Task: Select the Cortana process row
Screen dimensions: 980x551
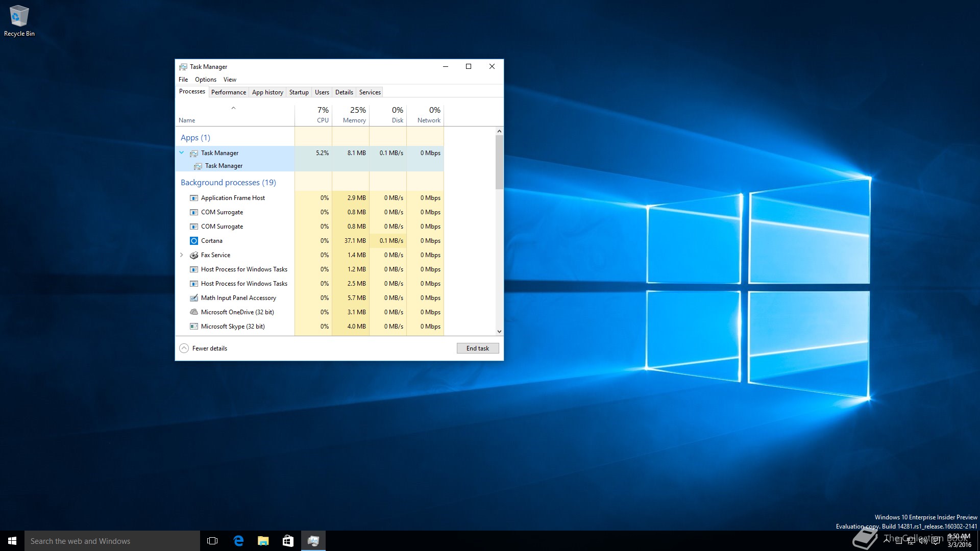Action: tap(310, 241)
